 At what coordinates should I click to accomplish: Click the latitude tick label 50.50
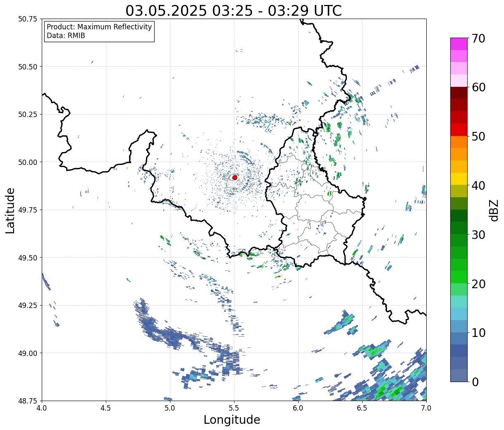28,67
